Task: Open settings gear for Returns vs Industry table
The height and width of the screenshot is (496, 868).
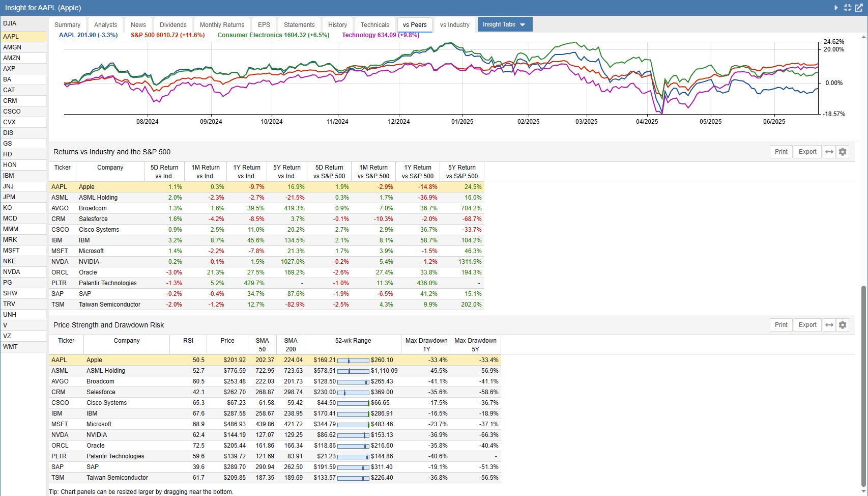Action: pos(843,152)
